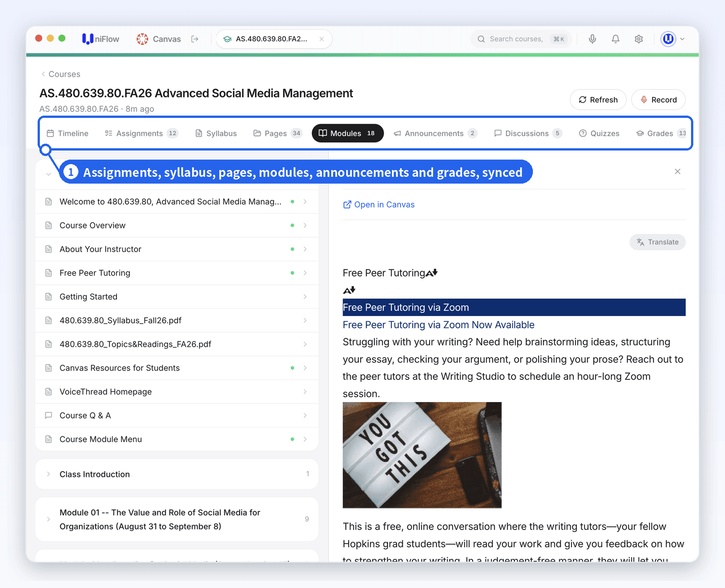Open settings gear in top bar
725x588 pixels.
pos(639,39)
